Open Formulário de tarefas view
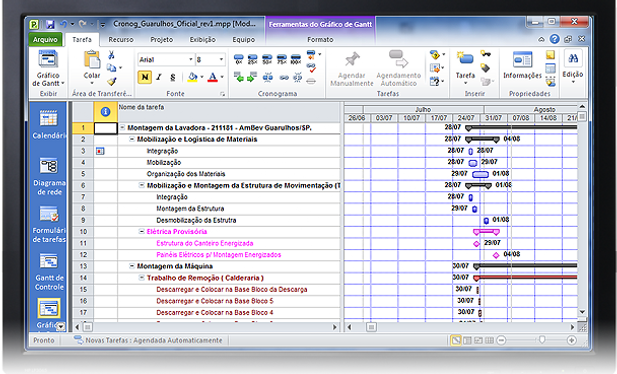The height and width of the screenshot is (374, 617). coord(49,224)
